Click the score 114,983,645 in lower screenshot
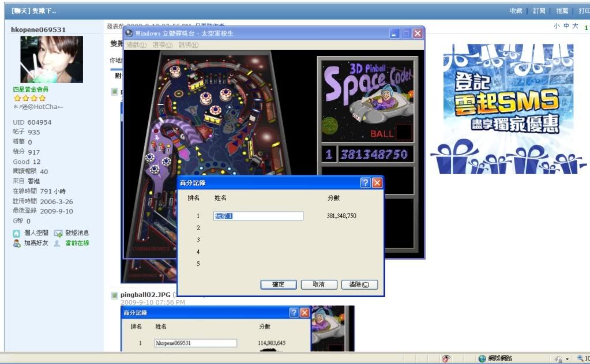590x364 pixels. tap(272, 343)
